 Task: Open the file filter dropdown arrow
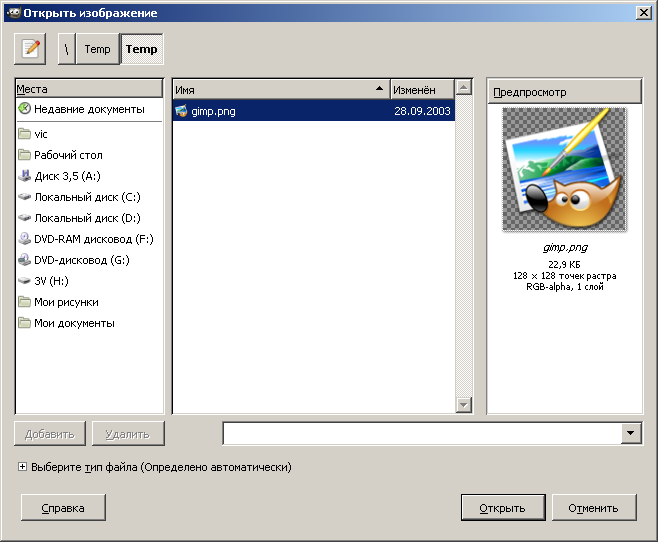pos(631,433)
